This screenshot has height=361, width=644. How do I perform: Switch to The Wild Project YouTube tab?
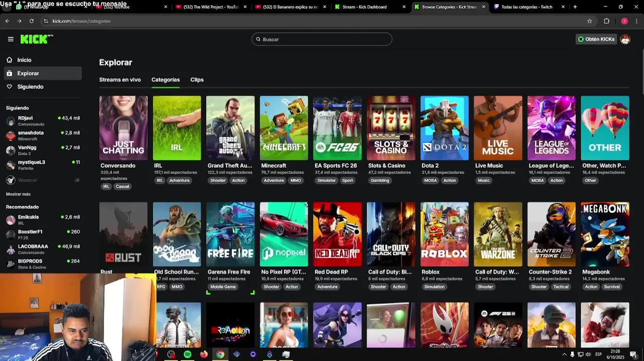pos(211,7)
